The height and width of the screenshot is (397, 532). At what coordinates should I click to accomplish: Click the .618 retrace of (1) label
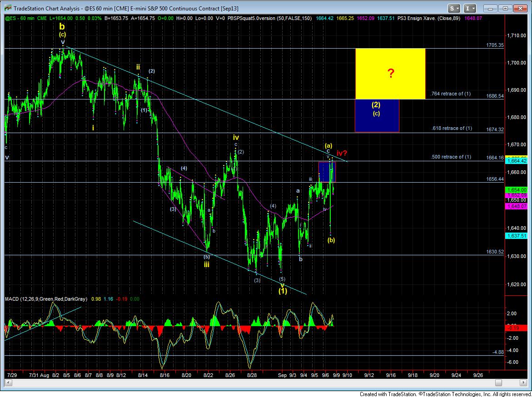452,128
